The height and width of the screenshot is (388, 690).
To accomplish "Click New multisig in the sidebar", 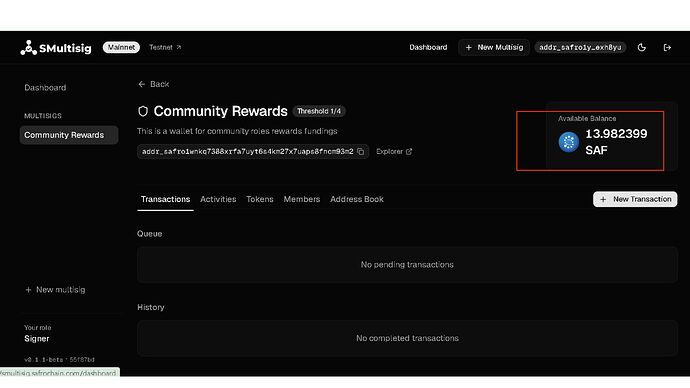I will [x=55, y=289].
